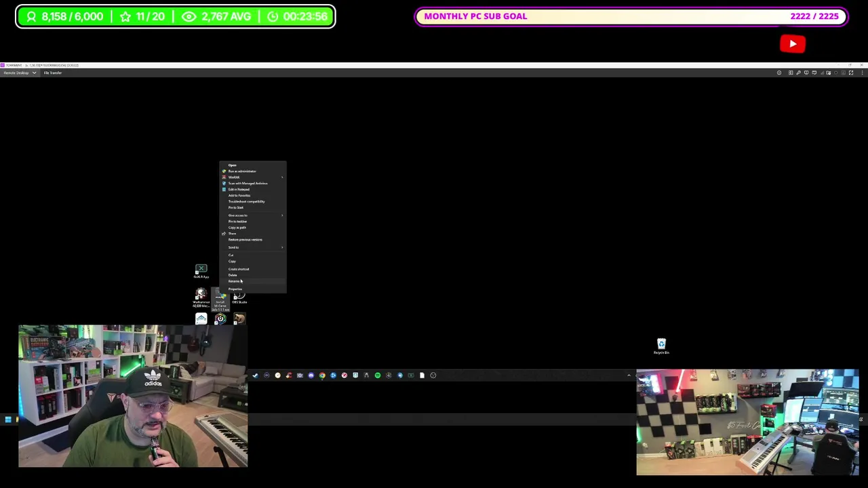Select Cut in the context menu
868x488 pixels.
252,256
